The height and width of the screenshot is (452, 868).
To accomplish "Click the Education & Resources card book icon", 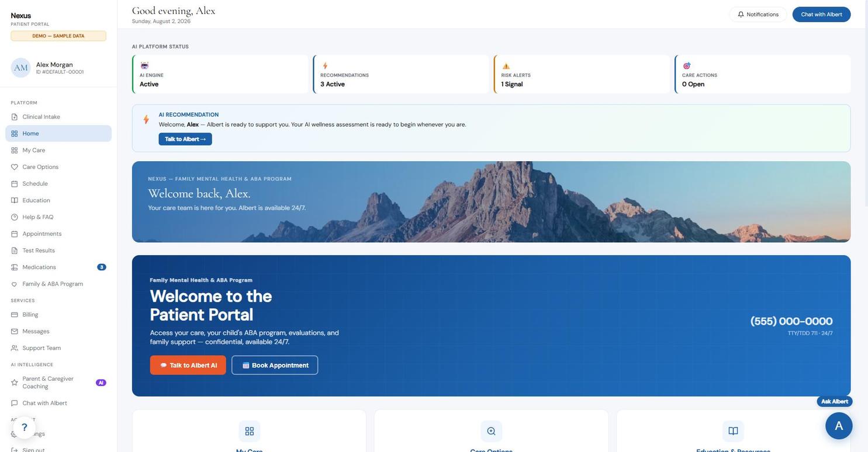I will pyautogui.click(x=733, y=431).
